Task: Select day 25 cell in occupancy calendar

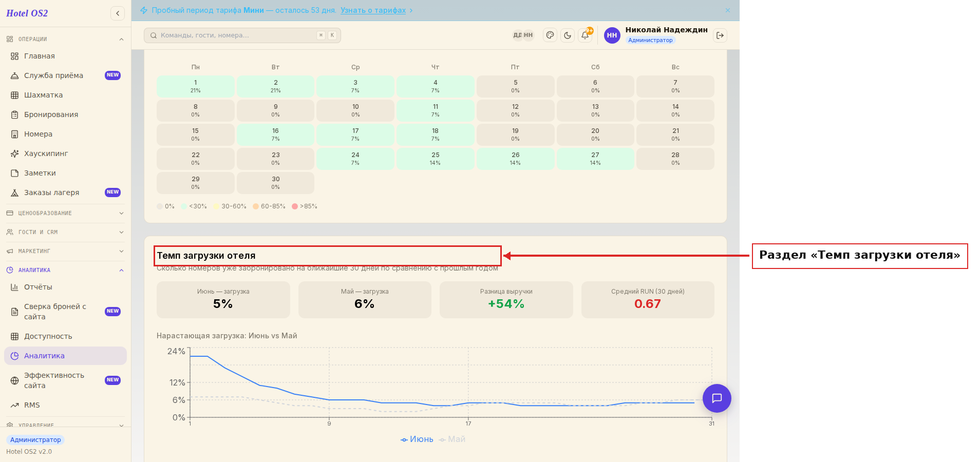Action: 435,159
